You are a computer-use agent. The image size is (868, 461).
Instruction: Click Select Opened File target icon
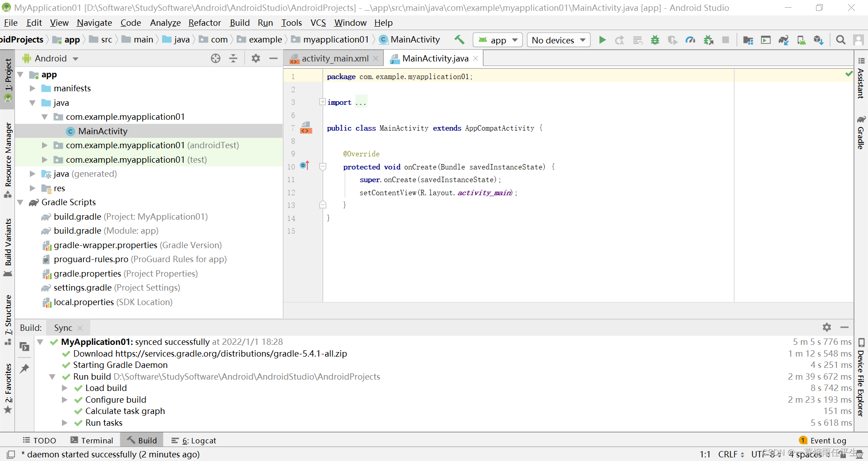pos(216,58)
